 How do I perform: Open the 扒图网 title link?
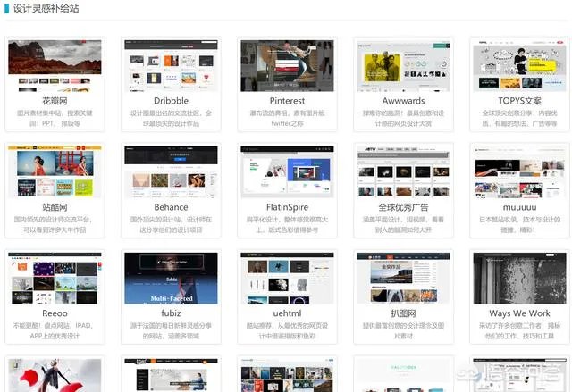tap(402, 313)
